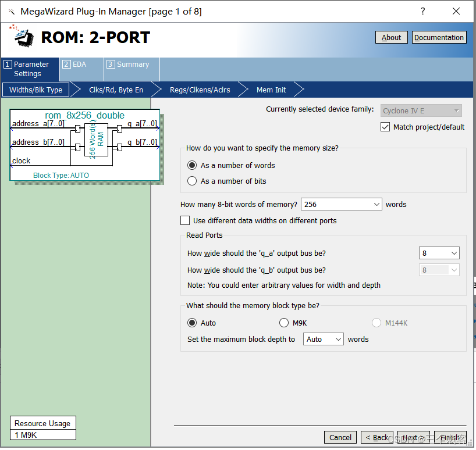The width and height of the screenshot is (476, 450).
Task: Click the q_b[7..0] output label
Action: [x=142, y=142]
